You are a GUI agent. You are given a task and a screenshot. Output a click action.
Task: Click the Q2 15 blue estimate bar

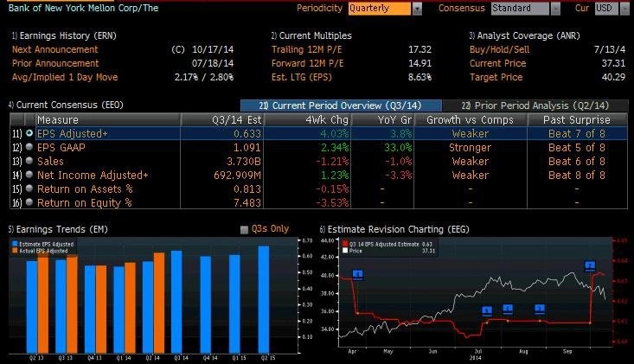(x=264, y=299)
